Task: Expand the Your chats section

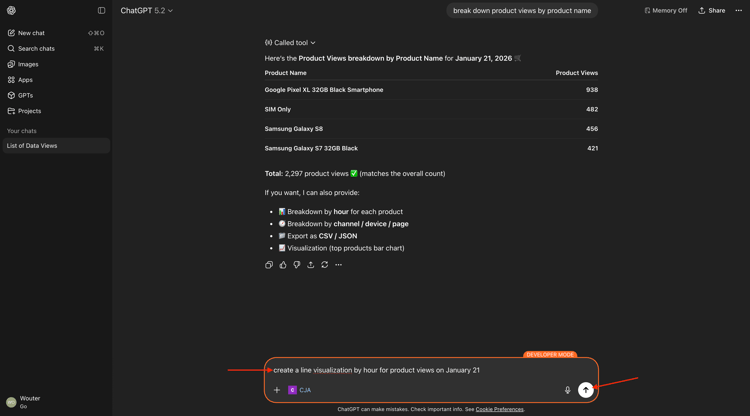Action: (x=22, y=131)
